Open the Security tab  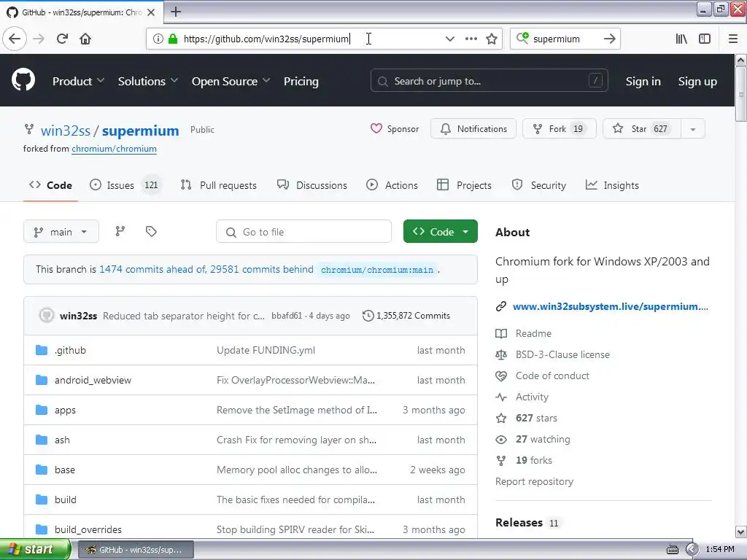pos(539,185)
